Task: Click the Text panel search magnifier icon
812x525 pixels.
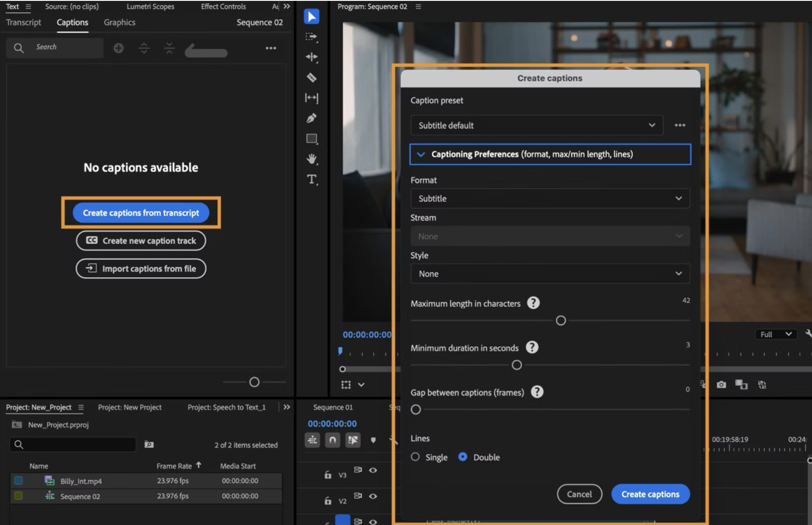Action: pos(19,48)
